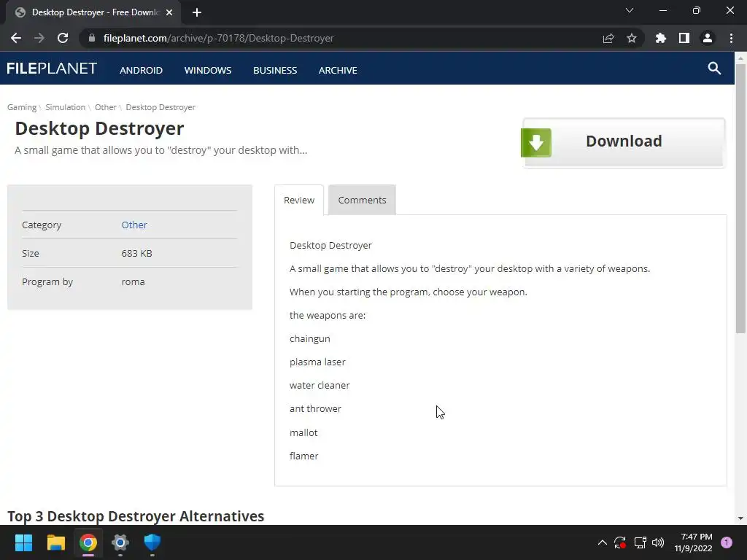Click the "ant thrower" weapon line
Image resolution: width=747 pixels, height=560 pixels.
[315, 408]
